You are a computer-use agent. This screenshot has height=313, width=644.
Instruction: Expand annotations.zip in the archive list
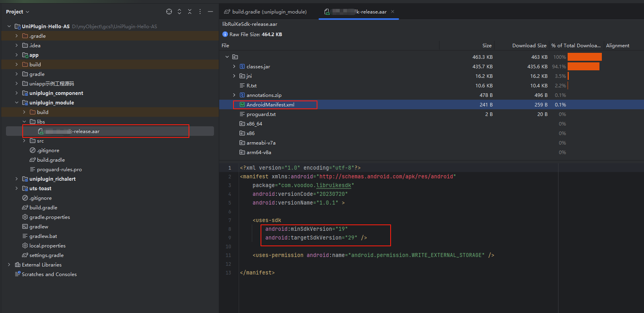[x=234, y=95]
